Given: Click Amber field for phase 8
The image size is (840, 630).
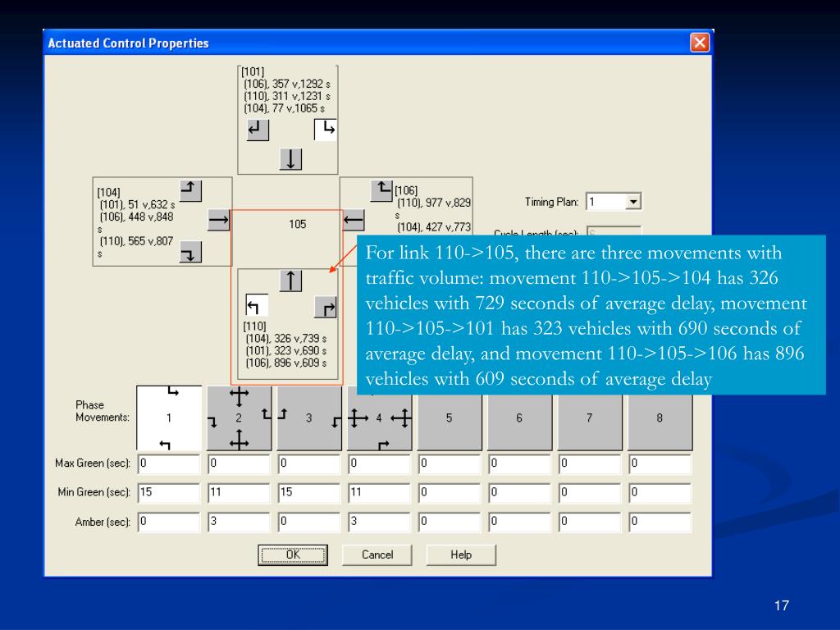Looking at the screenshot, I should pyautogui.click(x=660, y=523).
